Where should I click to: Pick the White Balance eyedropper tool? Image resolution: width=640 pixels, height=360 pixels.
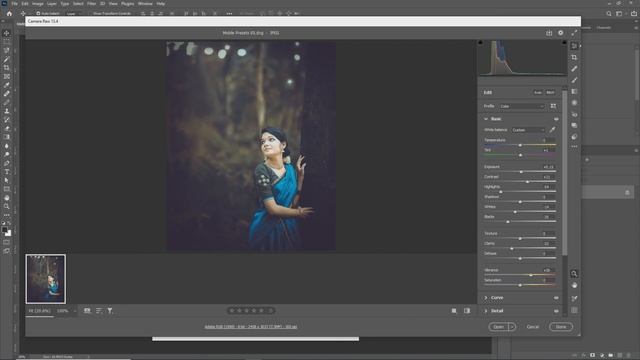coord(552,130)
